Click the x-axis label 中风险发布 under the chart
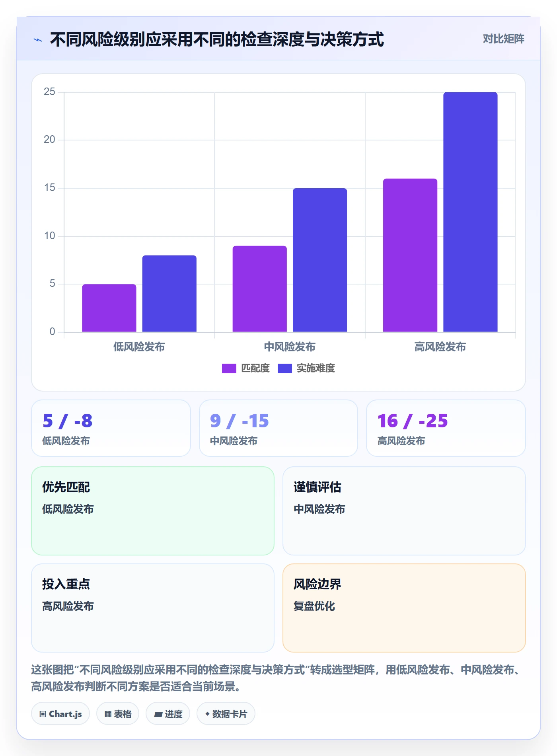 pos(290,347)
